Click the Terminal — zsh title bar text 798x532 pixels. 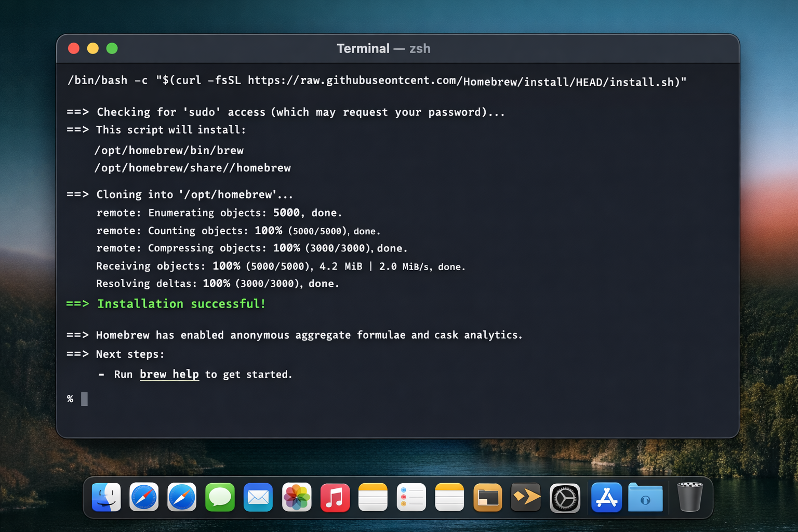tap(383, 48)
